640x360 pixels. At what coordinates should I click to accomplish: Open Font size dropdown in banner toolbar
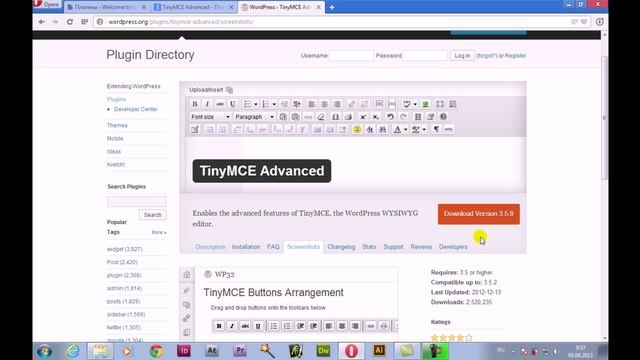tap(211, 117)
